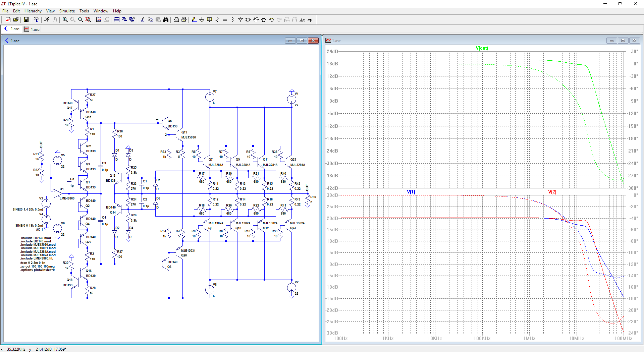This screenshot has height=352, width=644.
Task: Run the simulation with the running-man icon
Action: click(x=47, y=20)
